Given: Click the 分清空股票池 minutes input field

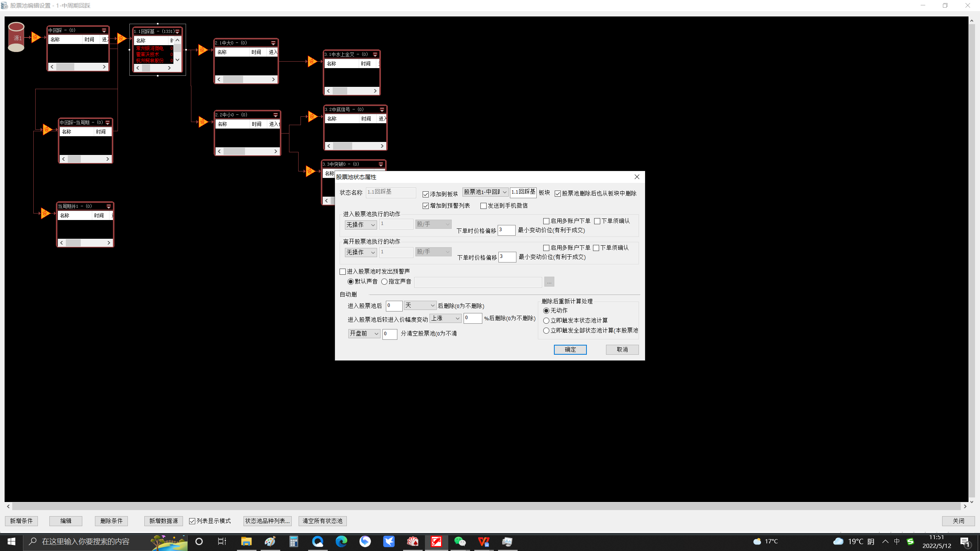Looking at the screenshot, I should (x=390, y=334).
